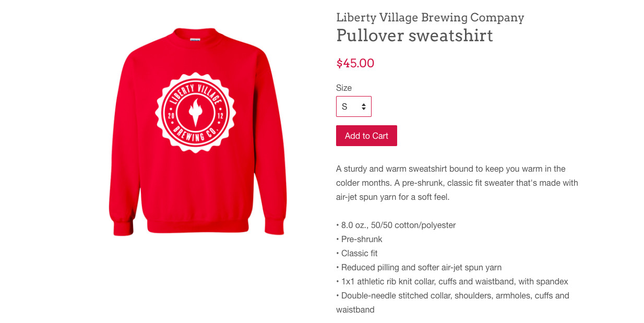Click the 50/50 cotton/polyester bullet point

pos(396,225)
